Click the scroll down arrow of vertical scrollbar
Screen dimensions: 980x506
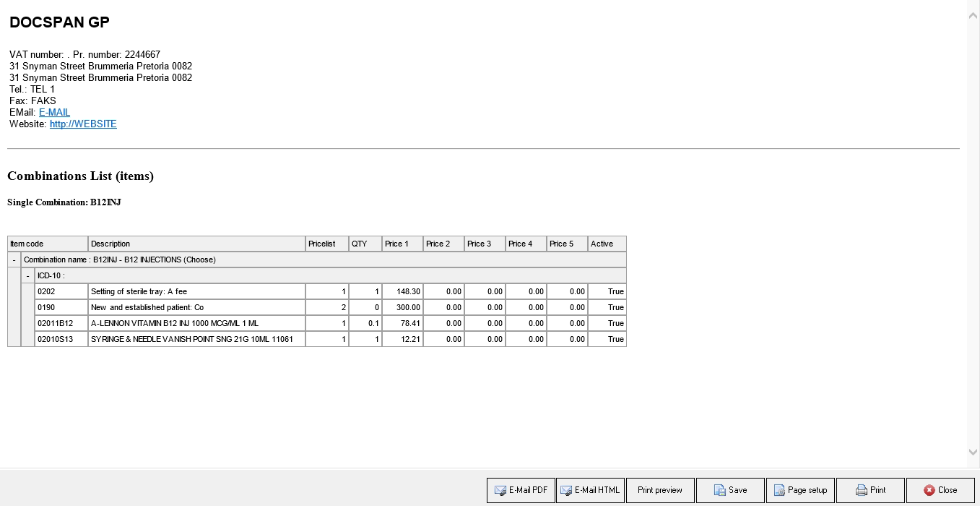coord(973,452)
